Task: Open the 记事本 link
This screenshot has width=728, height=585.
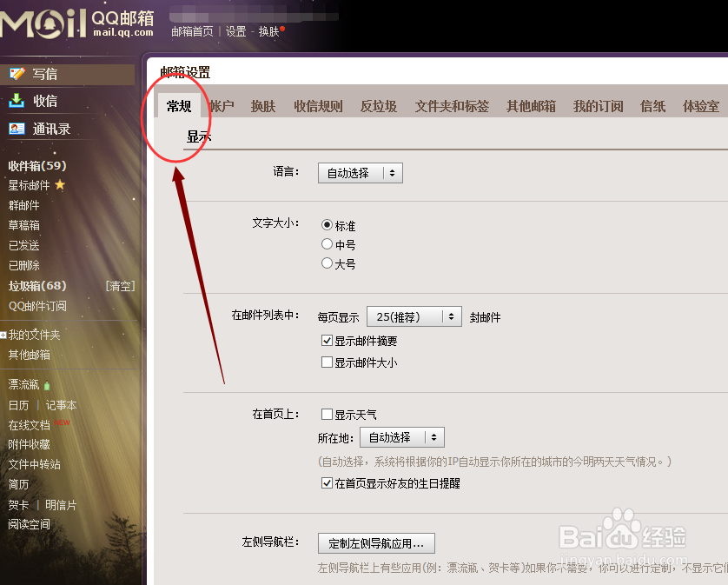Action: 61,405
